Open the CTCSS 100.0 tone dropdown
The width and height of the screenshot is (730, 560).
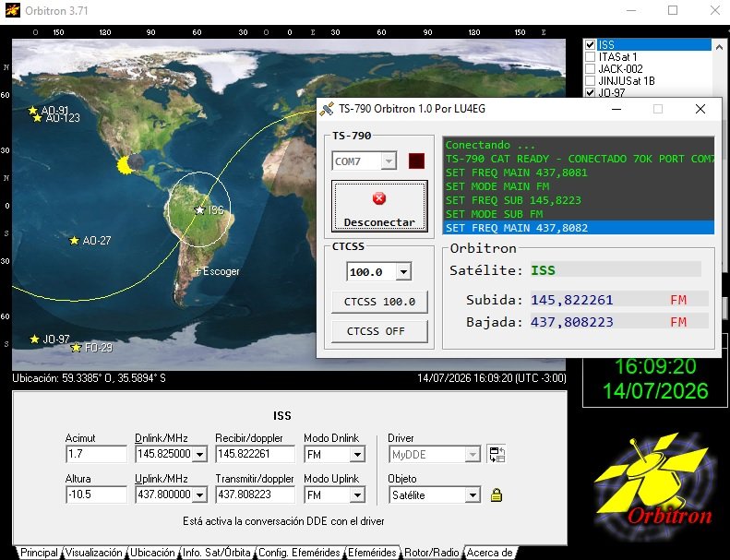403,271
